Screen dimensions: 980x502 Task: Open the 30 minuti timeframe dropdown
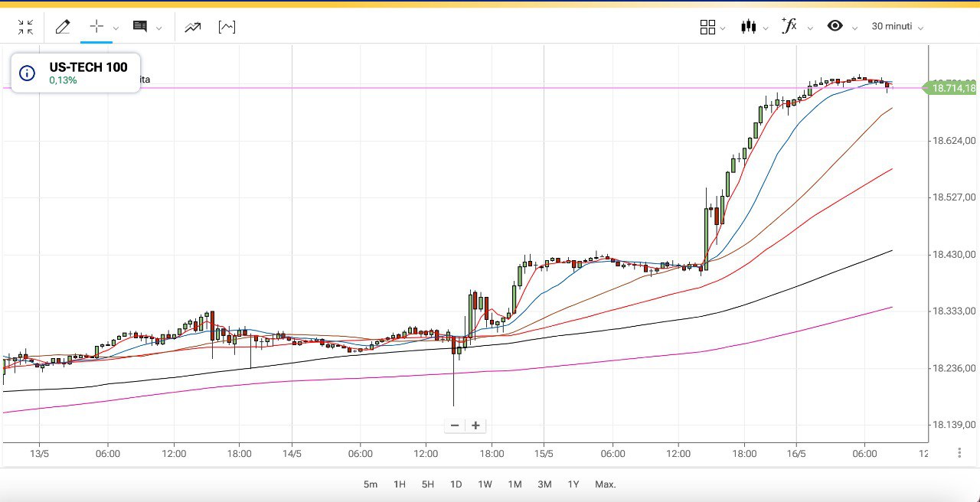pyautogui.click(x=897, y=27)
